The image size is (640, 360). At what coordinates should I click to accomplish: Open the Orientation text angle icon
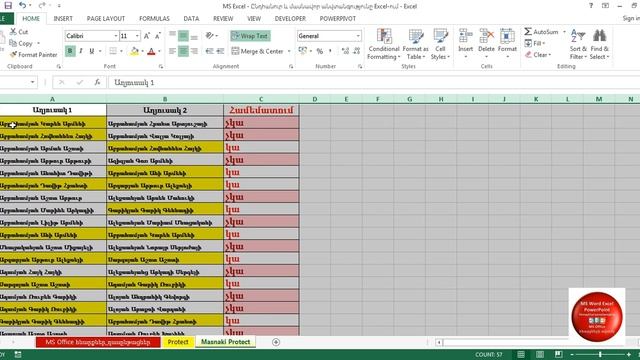[210, 36]
